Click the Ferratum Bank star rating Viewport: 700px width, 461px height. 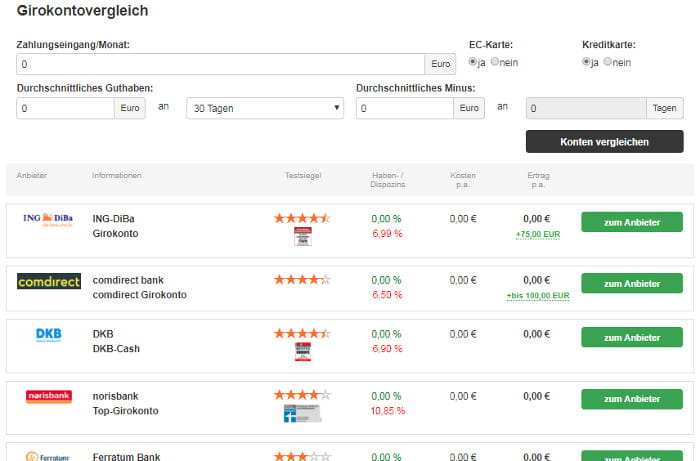(302, 456)
